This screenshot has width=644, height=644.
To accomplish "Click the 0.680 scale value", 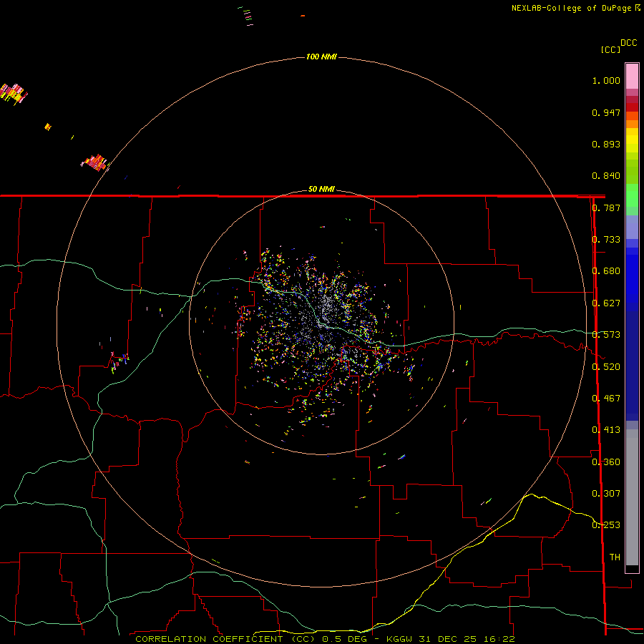I will click(x=606, y=271).
